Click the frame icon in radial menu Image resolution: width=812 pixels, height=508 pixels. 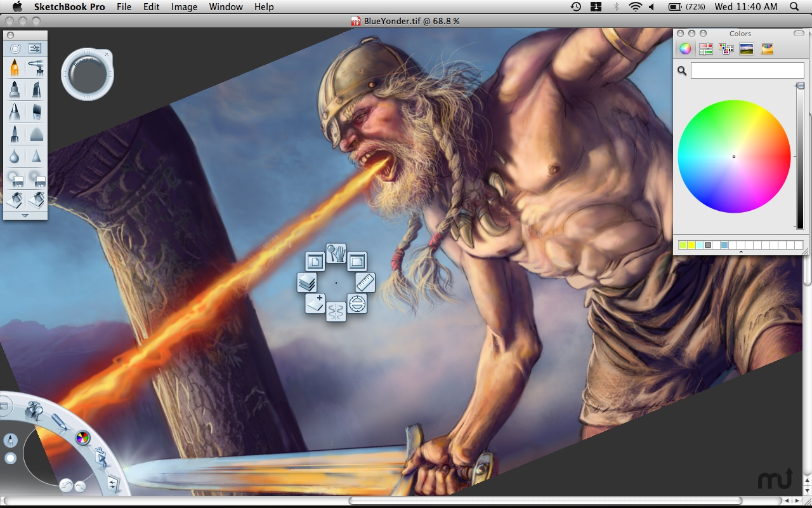point(357,261)
